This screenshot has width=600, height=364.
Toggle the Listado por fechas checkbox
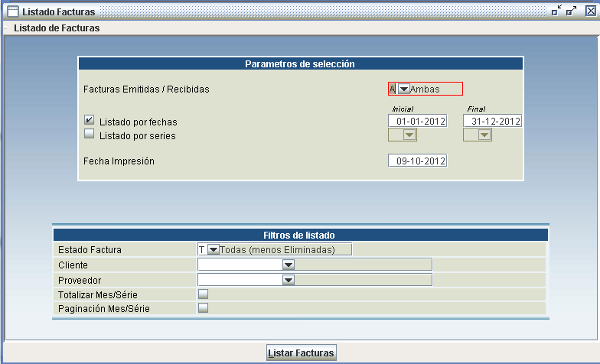(89, 120)
